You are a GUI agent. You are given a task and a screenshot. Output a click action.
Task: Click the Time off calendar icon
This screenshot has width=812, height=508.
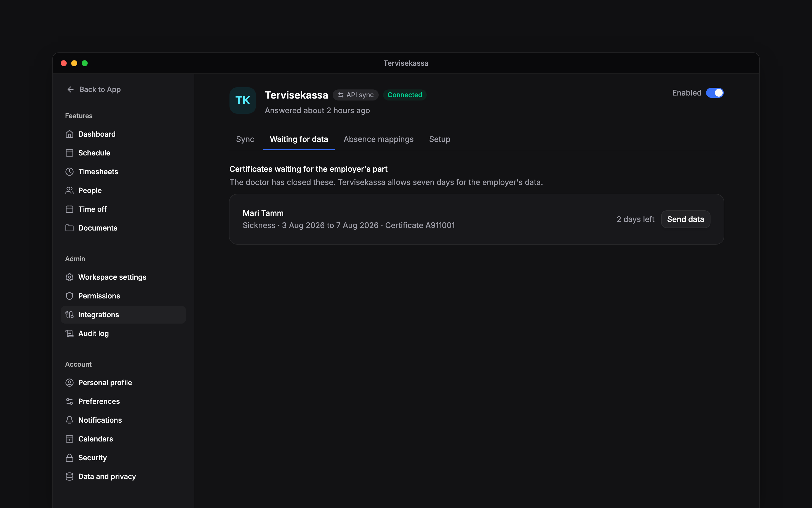[x=70, y=209]
